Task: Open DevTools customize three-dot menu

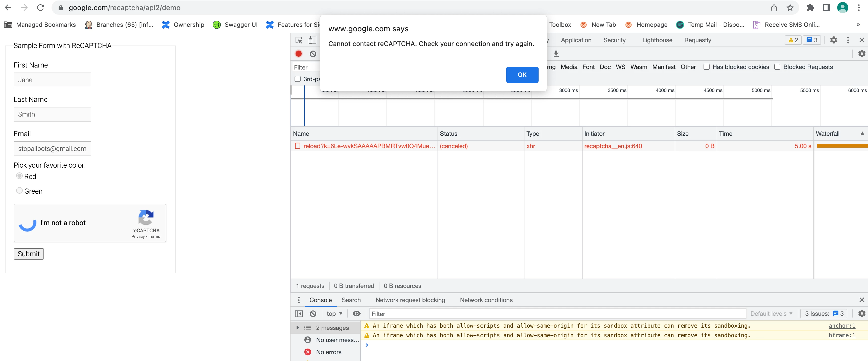Action: point(848,40)
